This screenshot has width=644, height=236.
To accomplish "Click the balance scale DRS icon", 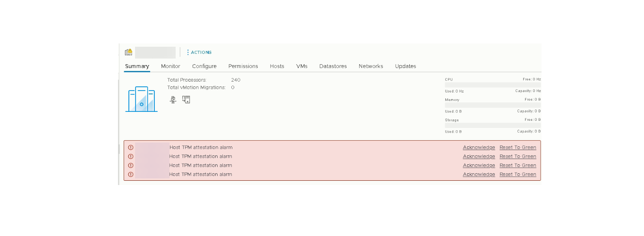I will point(173,100).
